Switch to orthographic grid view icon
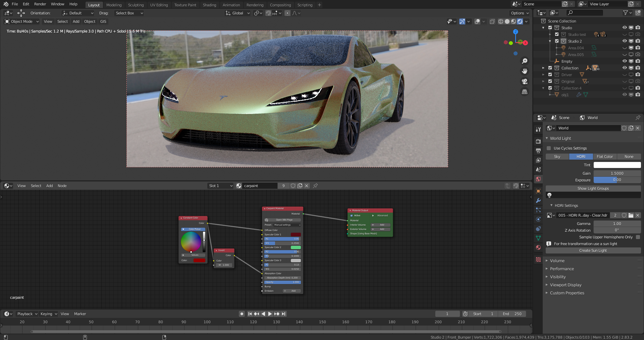Image resolution: width=644 pixels, height=340 pixels. click(x=525, y=92)
